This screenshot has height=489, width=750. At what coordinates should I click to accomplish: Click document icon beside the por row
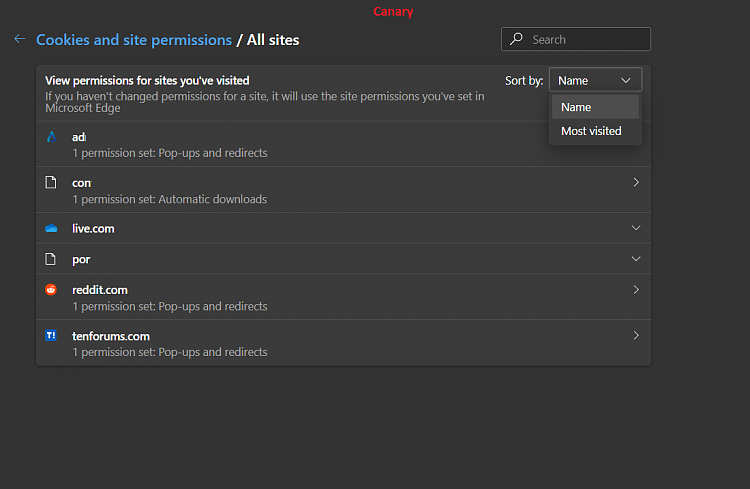pos(51,259)
